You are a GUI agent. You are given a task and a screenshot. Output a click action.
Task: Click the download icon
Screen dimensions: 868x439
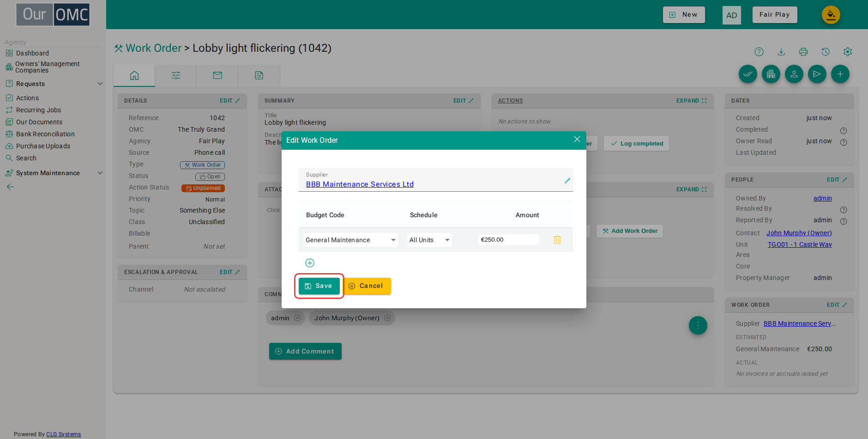pos(781,52)
